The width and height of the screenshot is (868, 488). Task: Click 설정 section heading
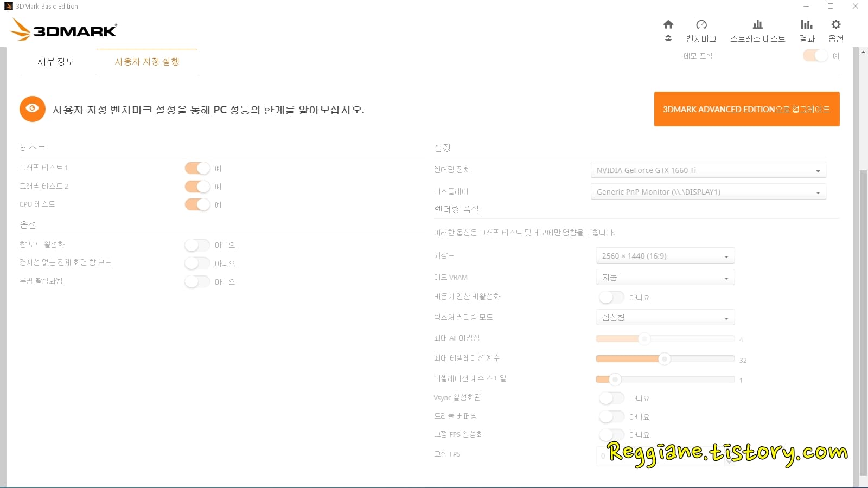442,147
